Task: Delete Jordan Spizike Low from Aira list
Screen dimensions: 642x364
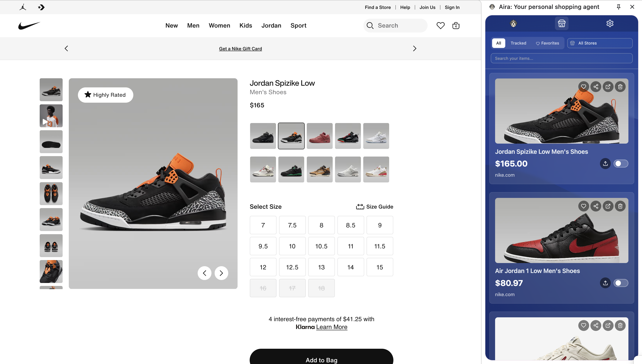Action: pos(620,87)
